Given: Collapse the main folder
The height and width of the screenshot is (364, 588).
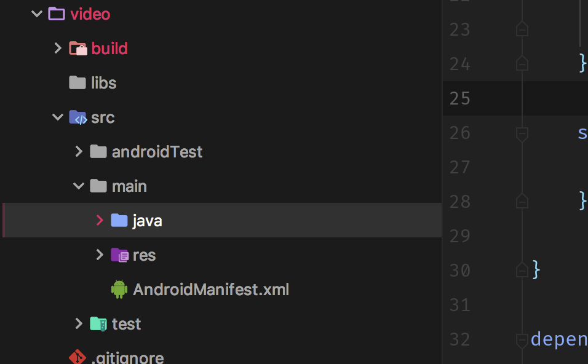Looking at the screenshot, I should point(79,186).
